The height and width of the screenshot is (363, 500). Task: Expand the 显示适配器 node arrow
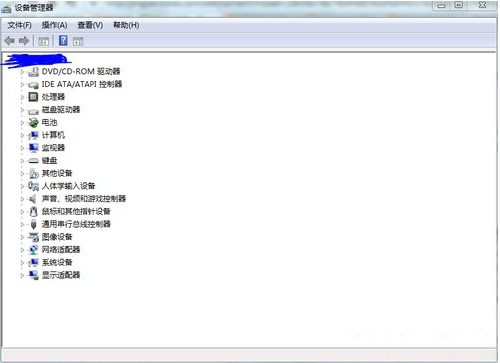click(x=22, y=275)
